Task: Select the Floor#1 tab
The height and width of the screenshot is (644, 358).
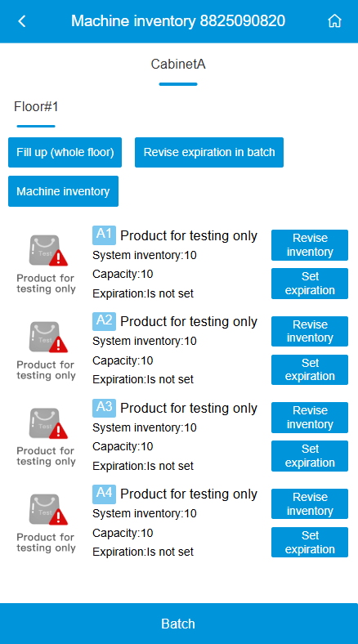Action: point(36,107)
